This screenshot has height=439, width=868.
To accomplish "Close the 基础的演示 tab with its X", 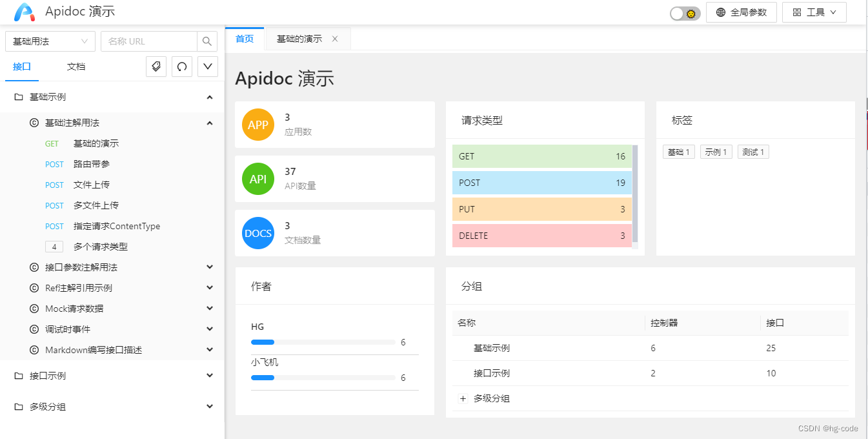I will (335, 38).
